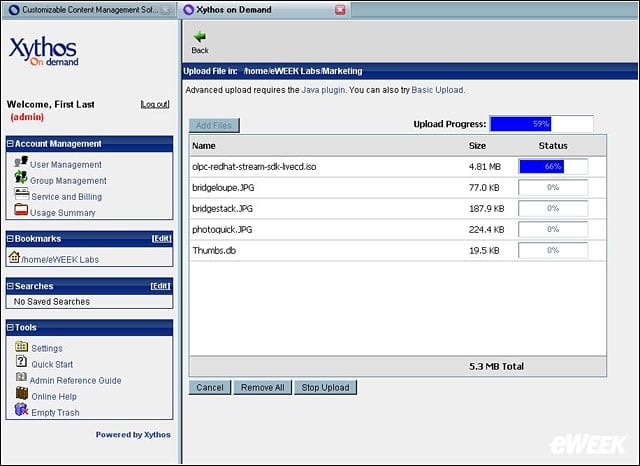Click the Size column header
640x466 pixels.
click(477, 146)
